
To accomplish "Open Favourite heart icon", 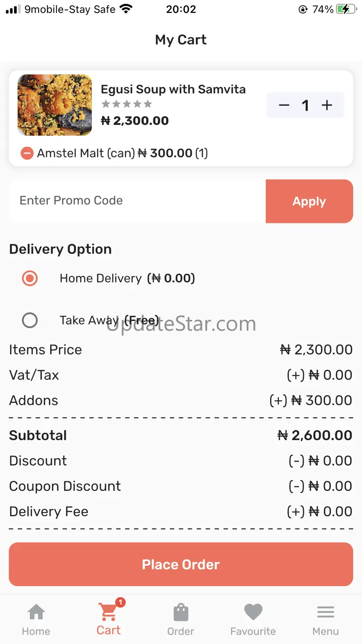I will (x=253, y=612).
